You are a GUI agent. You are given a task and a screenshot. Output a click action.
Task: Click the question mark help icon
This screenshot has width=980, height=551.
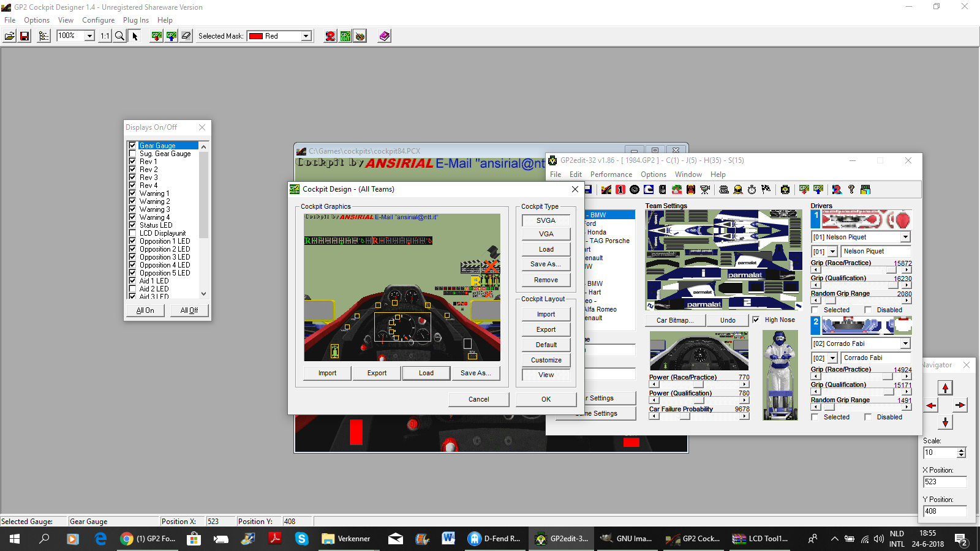pos(851,190)
